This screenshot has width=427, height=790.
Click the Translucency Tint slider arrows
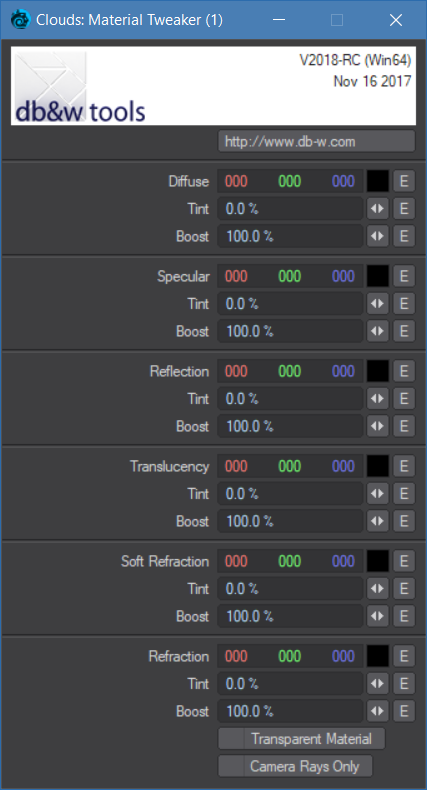[378, 494]
